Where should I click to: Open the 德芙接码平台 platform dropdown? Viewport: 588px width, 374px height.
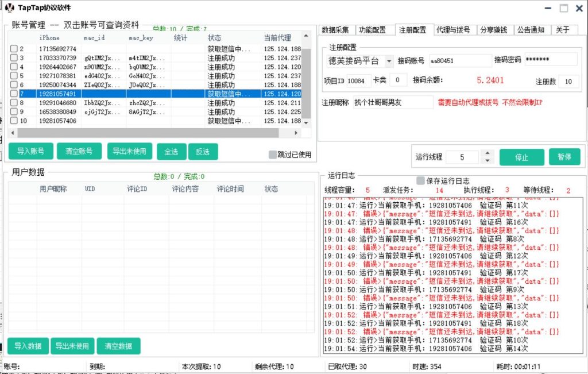pyautogui.click(x=389, y=61)
